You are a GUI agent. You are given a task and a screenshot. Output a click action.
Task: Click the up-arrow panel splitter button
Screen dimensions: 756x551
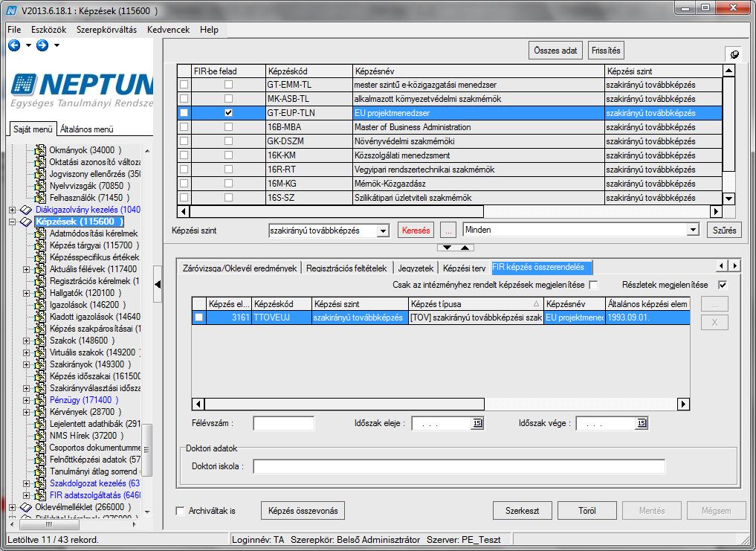pos(465,248)
